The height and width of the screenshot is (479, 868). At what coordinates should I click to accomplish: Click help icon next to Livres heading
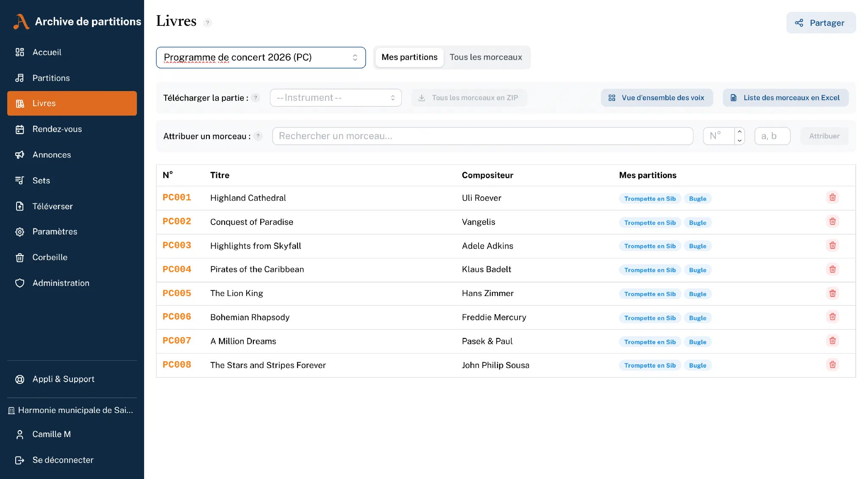coord(207,23)
